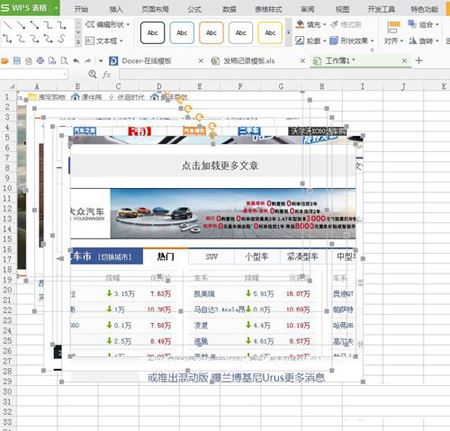Image resolution: width=450 pixels, height=431 pixels.
Task: Select row 30 header
Action: tap(8, 391)
